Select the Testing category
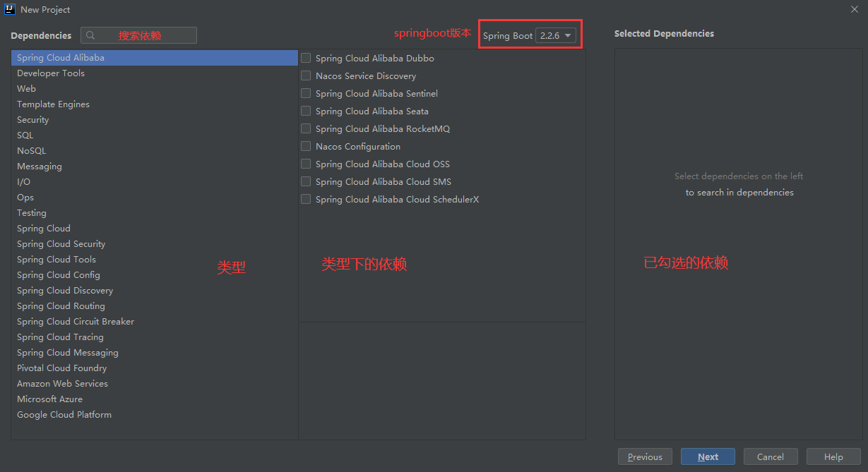 tap(155, 213)
